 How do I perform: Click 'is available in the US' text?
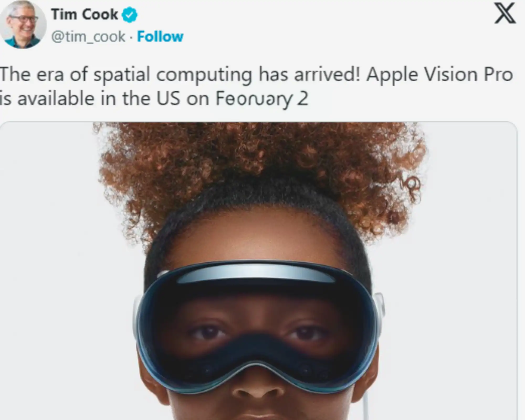click(x=90, y=99)
